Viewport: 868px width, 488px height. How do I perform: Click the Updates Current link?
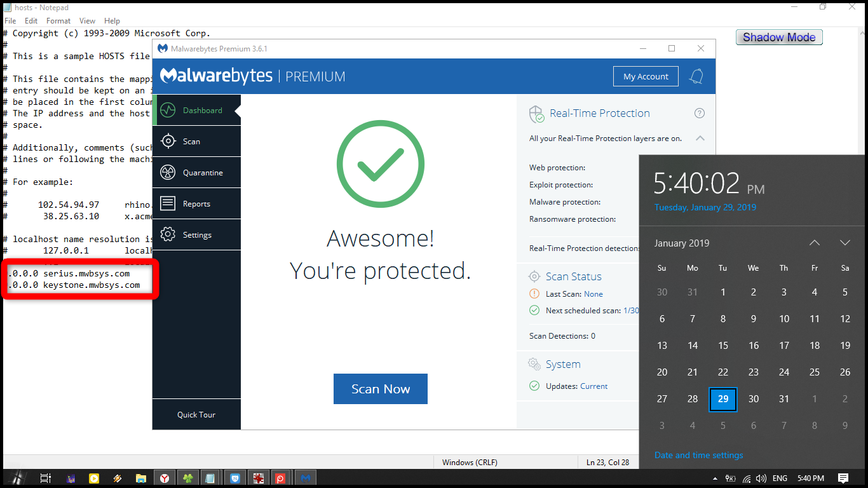593,386
